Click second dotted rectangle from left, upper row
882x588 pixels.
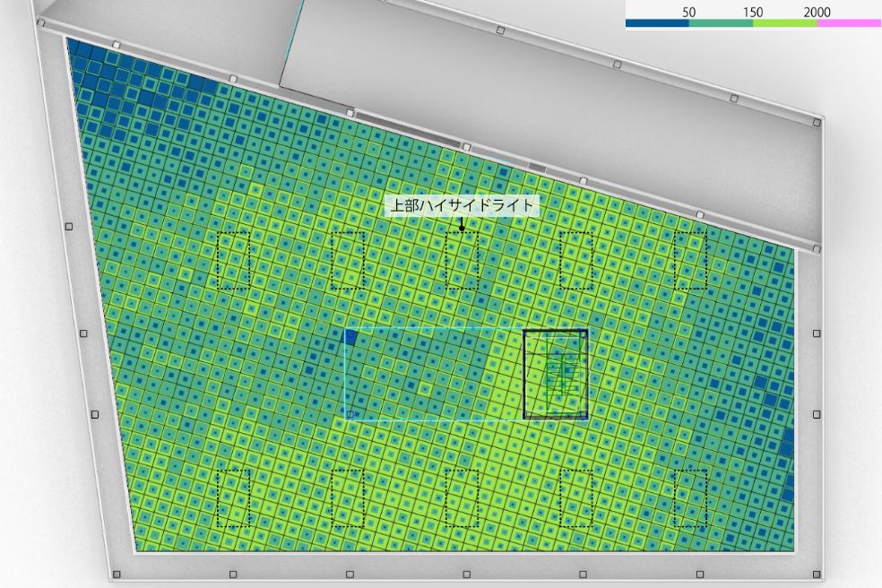click(348, 260)
